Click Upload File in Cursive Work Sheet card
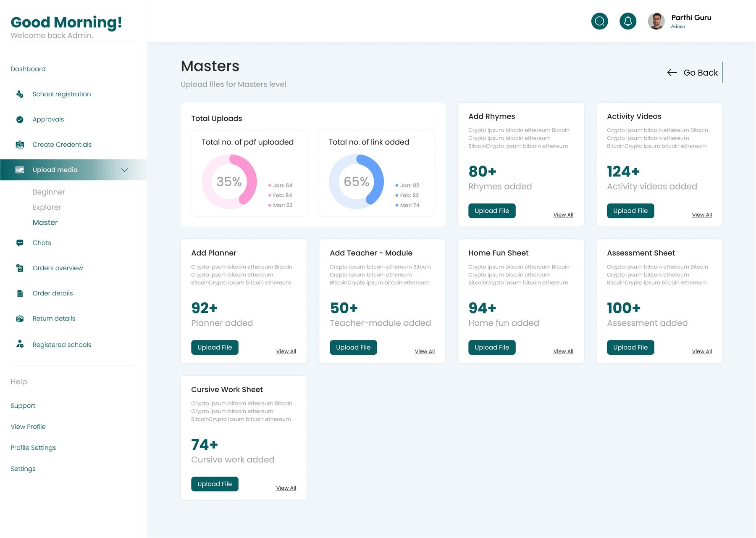 [215, 484]
